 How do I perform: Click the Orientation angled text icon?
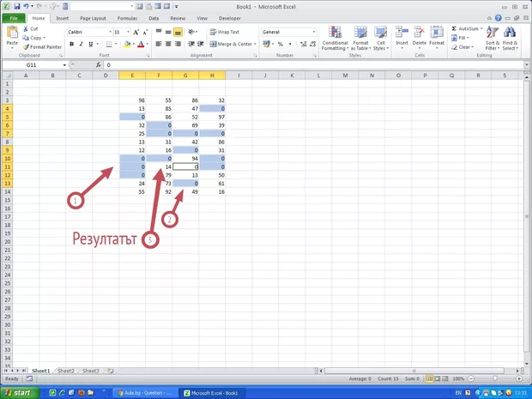[191, 32]
